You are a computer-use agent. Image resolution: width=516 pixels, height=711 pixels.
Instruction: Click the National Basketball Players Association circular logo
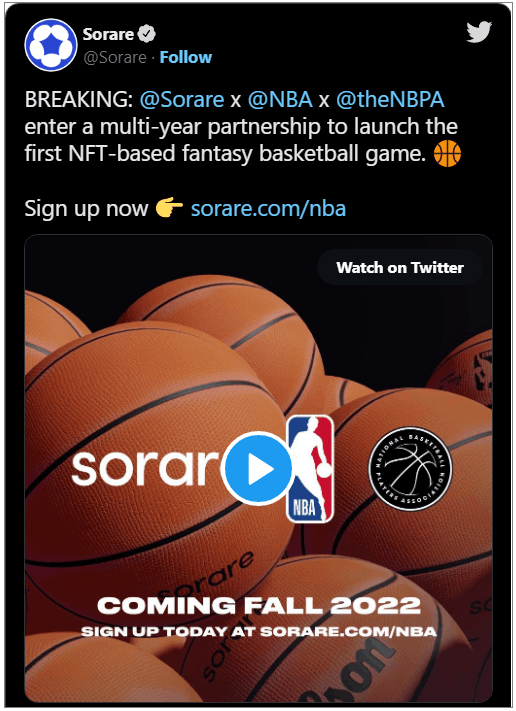(410, 469)
